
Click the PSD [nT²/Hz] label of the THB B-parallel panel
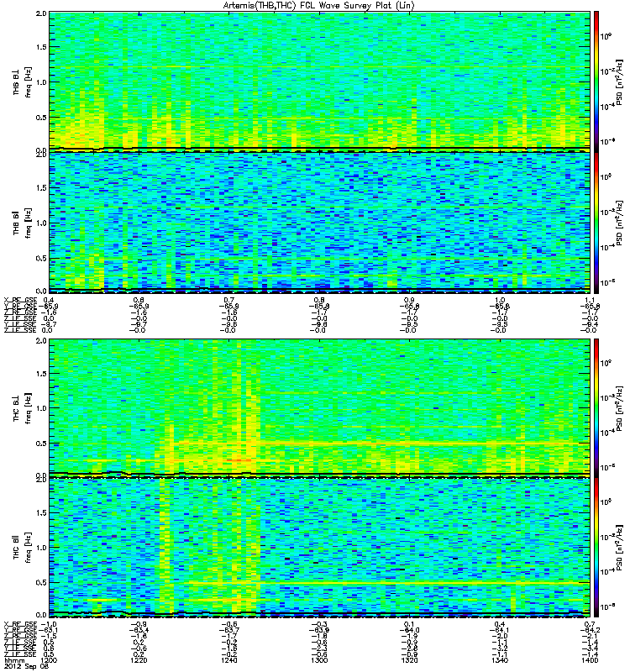tap(620, 223)
